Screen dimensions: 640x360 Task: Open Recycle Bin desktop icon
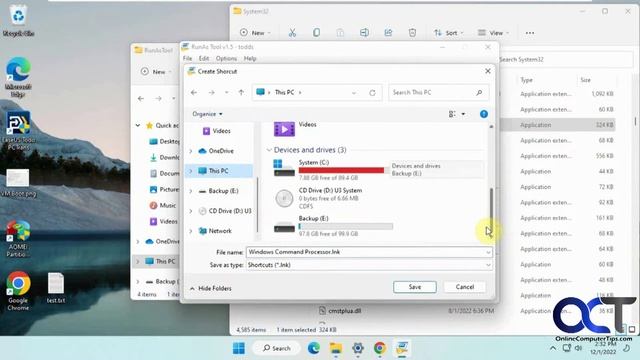pyautogui.click(x=18, y=21)
